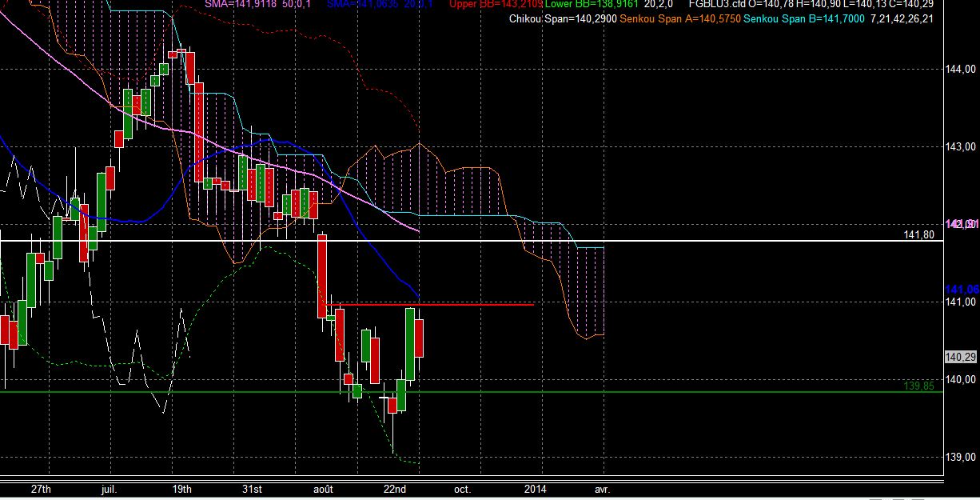Image resolution: width=980 pixels, height=500 pixels.
Task: Select the red Upper BB=143,2103 legend label
Action: pos(496,4)
